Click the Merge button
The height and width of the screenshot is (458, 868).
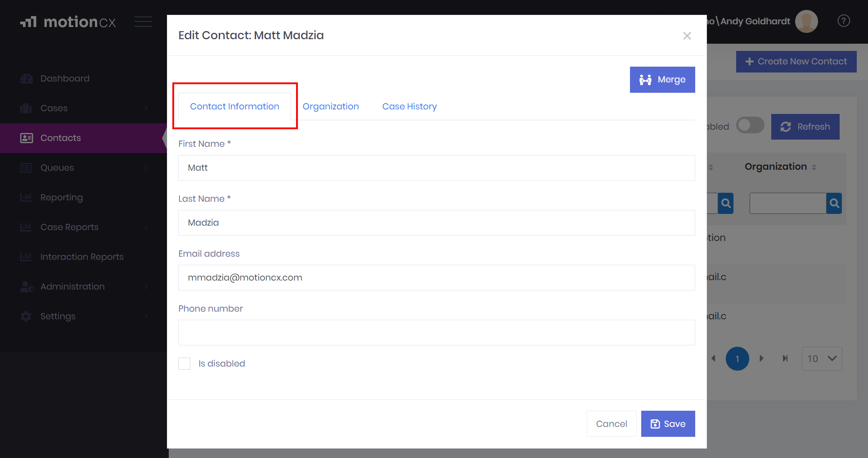pos(662,79)
